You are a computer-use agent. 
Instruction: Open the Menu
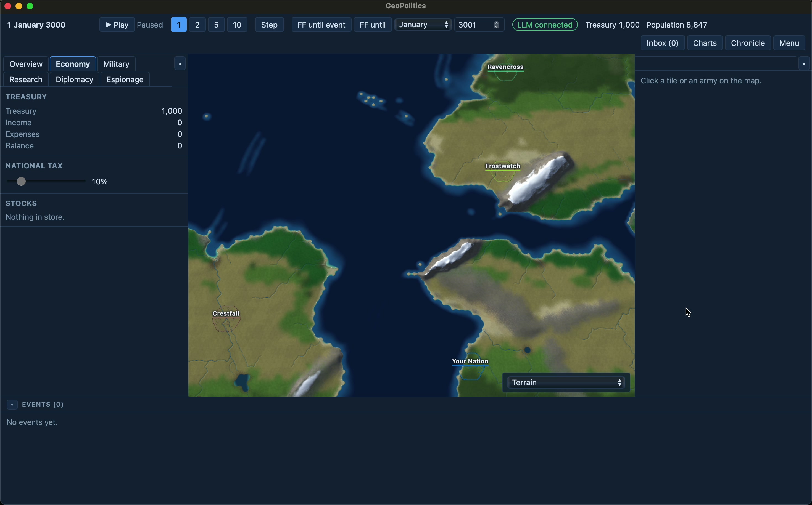pos(789,43)
